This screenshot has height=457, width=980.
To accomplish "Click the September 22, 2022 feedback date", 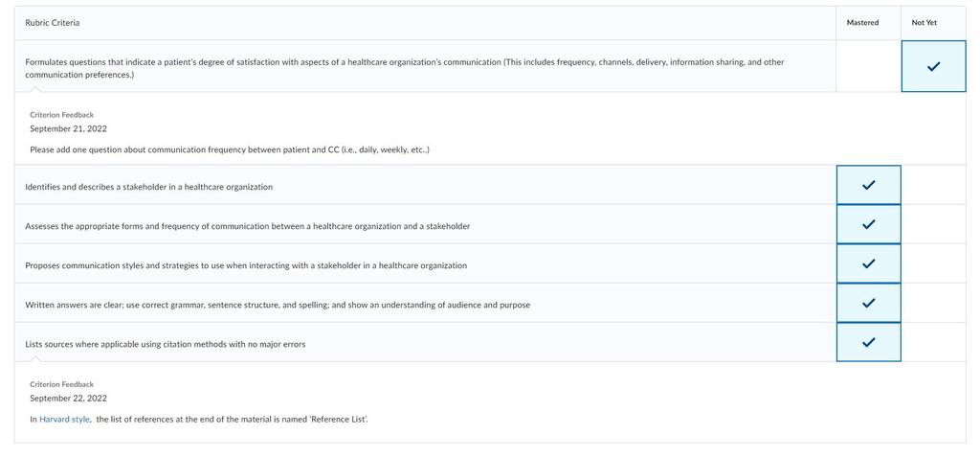I will [68, 399].
